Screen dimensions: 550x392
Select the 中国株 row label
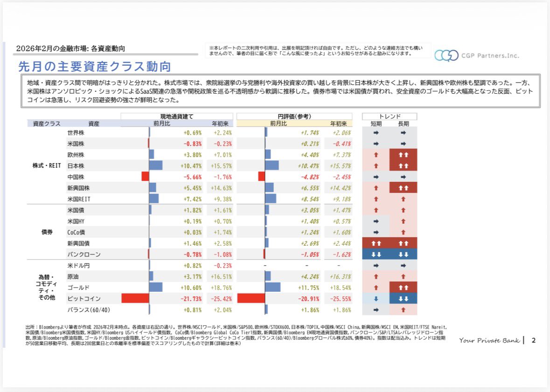(76, 177)
